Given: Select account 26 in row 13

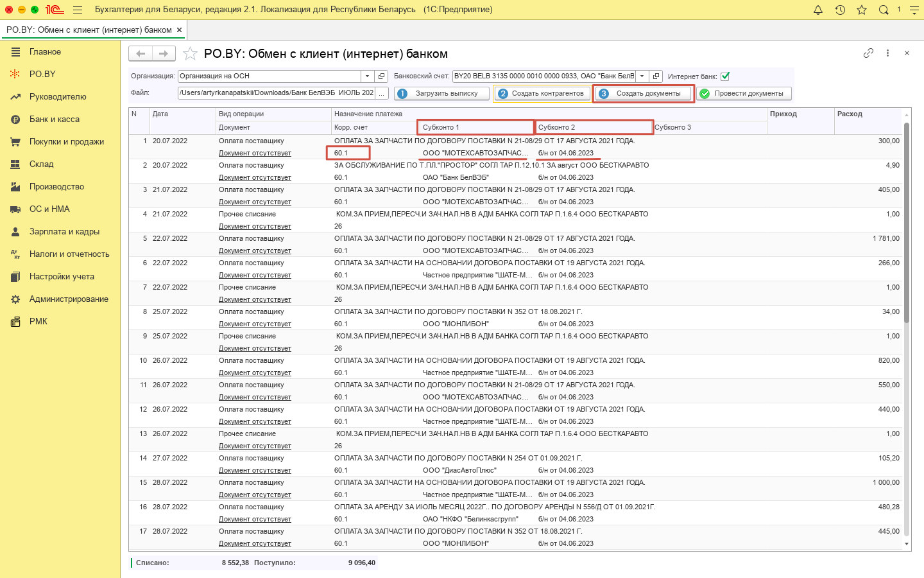Looking at the screenshot, I should (338, 446).
